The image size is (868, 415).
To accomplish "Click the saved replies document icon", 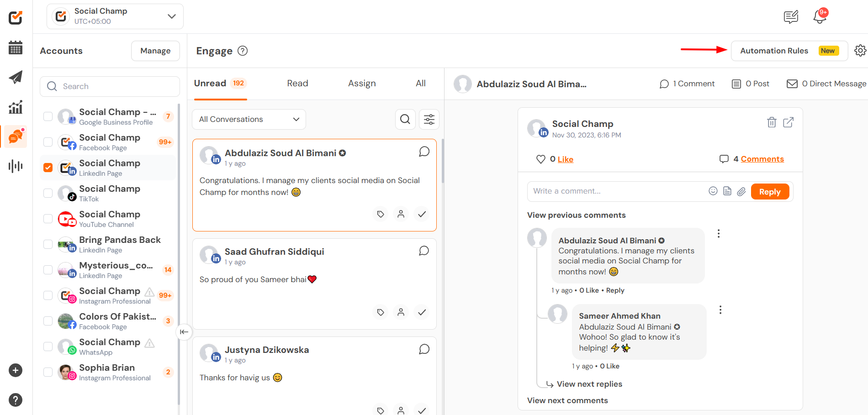I will 727,191.
